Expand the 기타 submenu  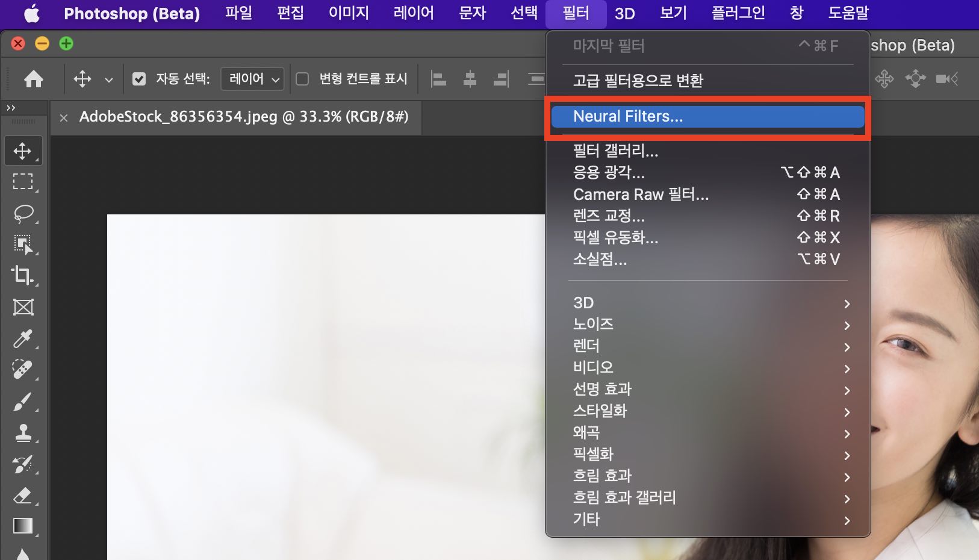click(x=707, y=520)
